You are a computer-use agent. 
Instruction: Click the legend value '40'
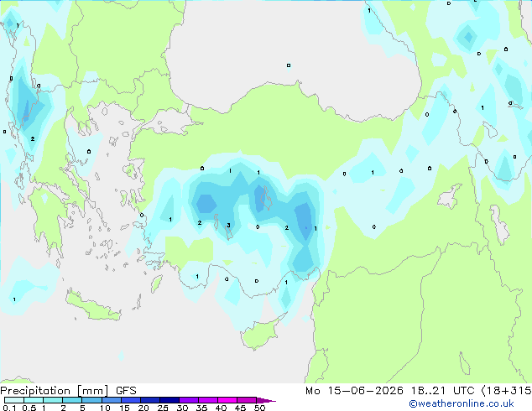pyautogui.click(x=221, y=408)
